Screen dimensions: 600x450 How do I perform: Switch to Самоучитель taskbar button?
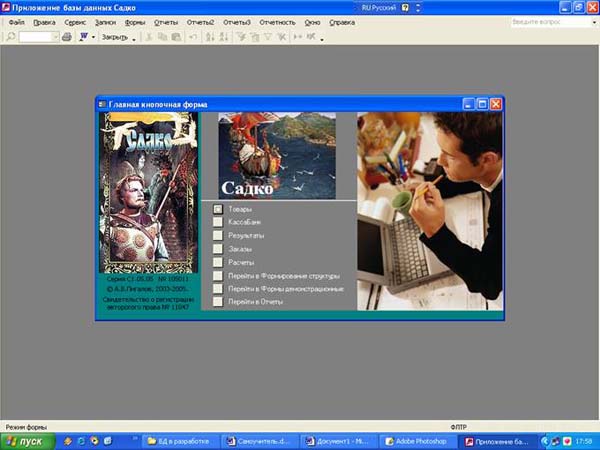click(261, 441)
